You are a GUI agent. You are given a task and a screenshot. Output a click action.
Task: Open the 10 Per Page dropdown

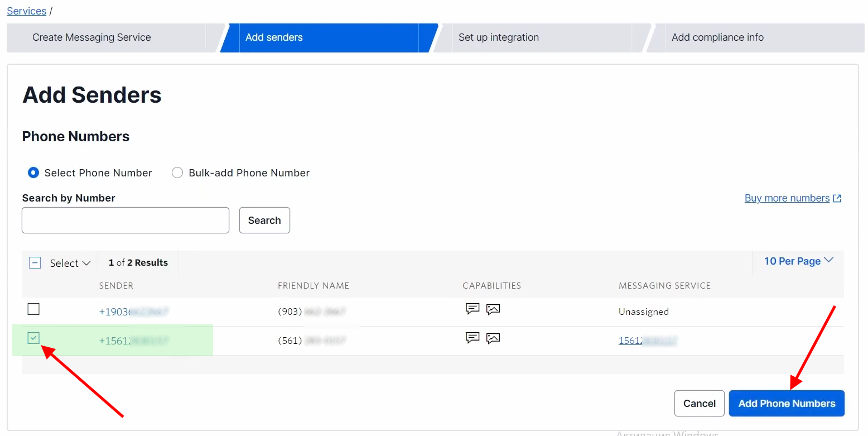pyautogui.click(x=798, y=261)
